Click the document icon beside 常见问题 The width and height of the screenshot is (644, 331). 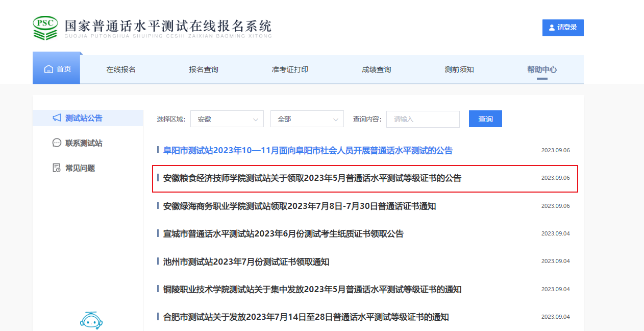[x=57, y=168]
